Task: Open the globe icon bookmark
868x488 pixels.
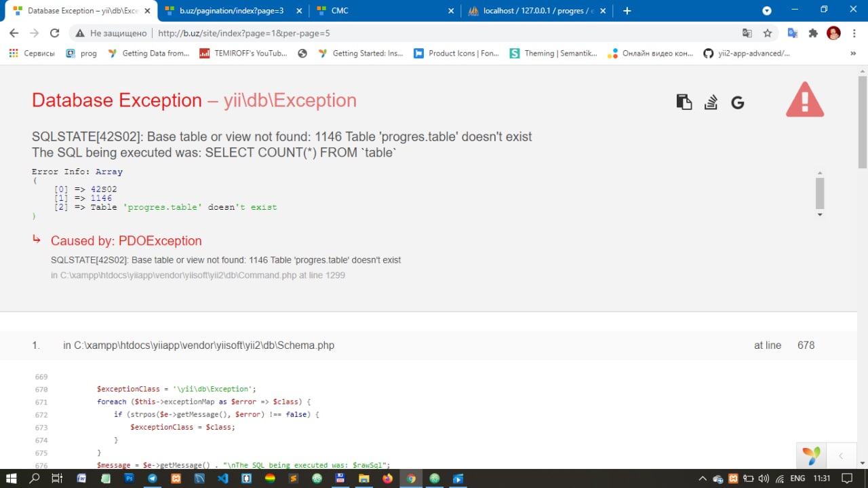Action: [302, 53]
